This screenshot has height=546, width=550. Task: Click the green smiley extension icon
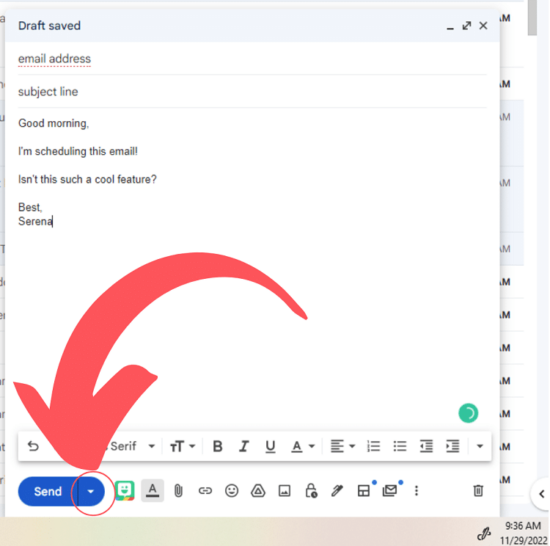point(125,490)
